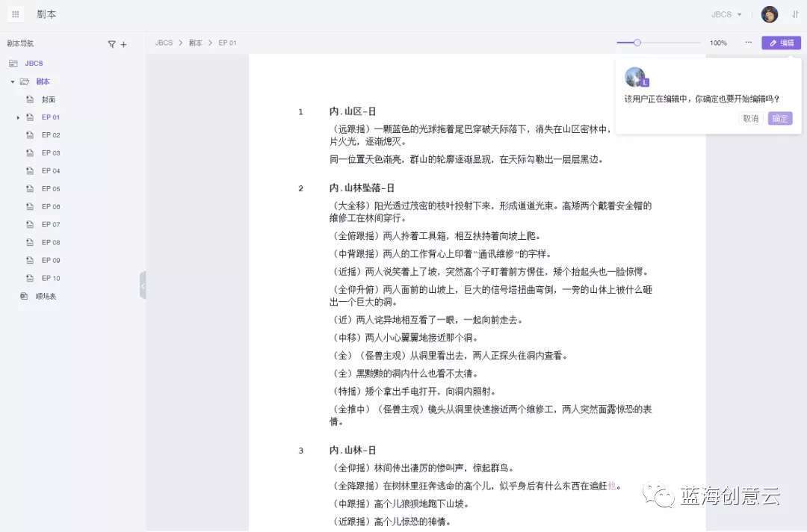
Task: Click the document icon beside EP 02
Action: [x=30, y=134]
